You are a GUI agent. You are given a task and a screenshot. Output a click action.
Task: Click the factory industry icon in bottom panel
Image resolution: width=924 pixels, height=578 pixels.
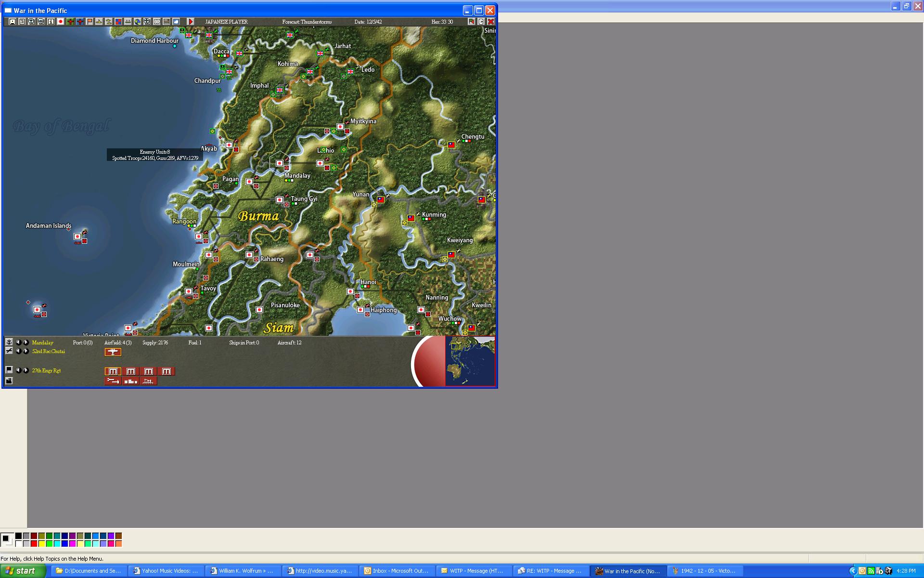click(9, 381)
